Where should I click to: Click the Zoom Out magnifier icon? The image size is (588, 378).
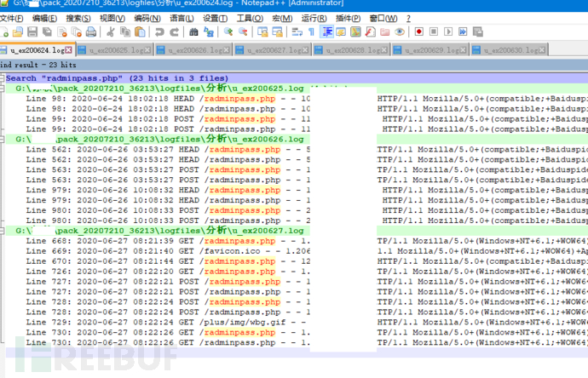[243, 32]
